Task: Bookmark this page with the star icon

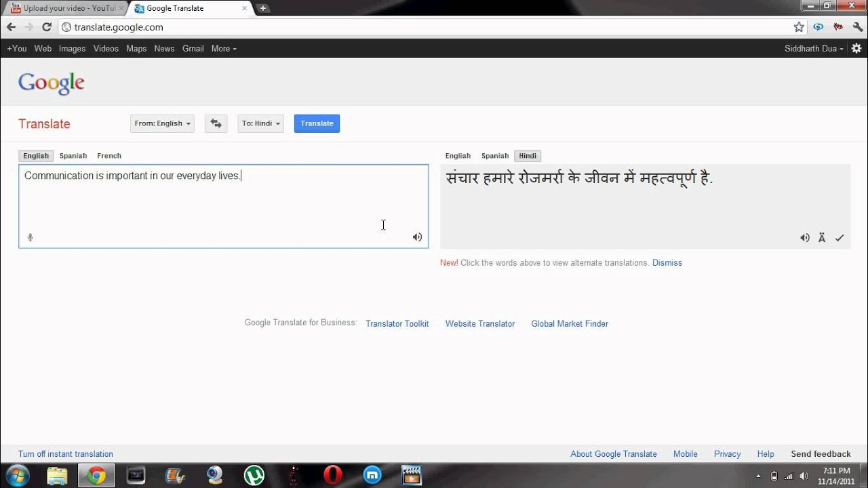Action: pyautogui.click(x=799, y=27)
